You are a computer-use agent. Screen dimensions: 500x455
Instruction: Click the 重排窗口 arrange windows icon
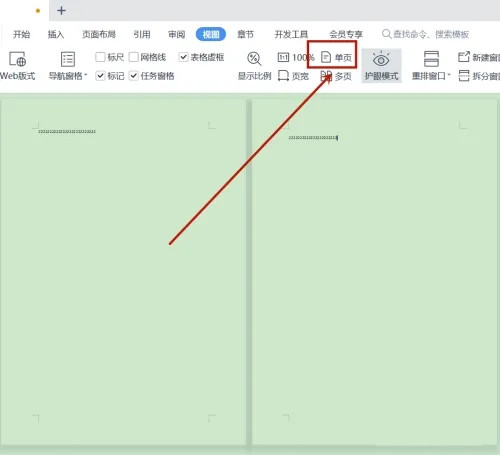[431, 59]
